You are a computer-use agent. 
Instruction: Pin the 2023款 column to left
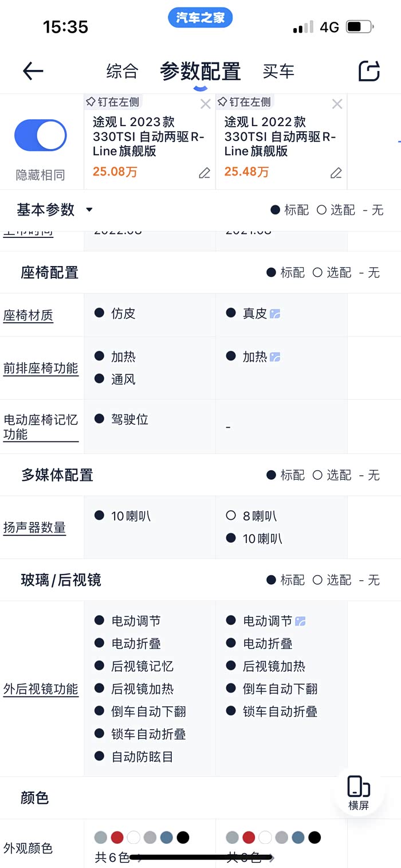(x=112, y=102)
